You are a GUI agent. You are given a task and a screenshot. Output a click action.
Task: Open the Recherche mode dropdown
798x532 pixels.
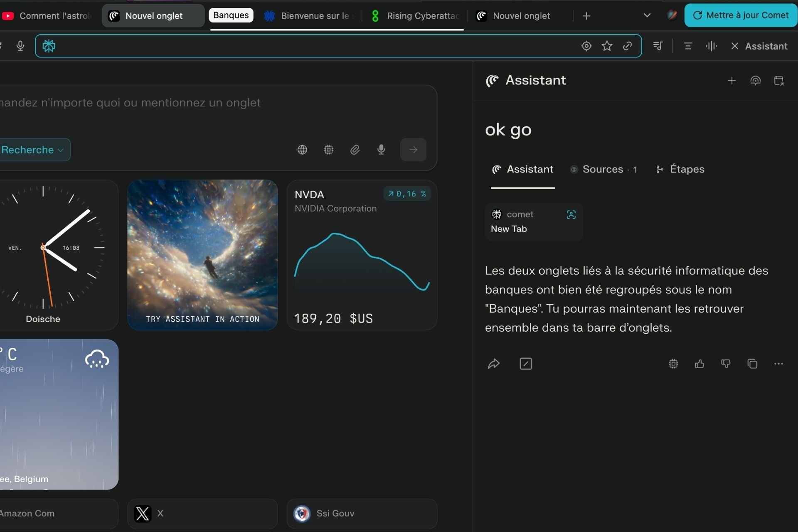point(33,150)
